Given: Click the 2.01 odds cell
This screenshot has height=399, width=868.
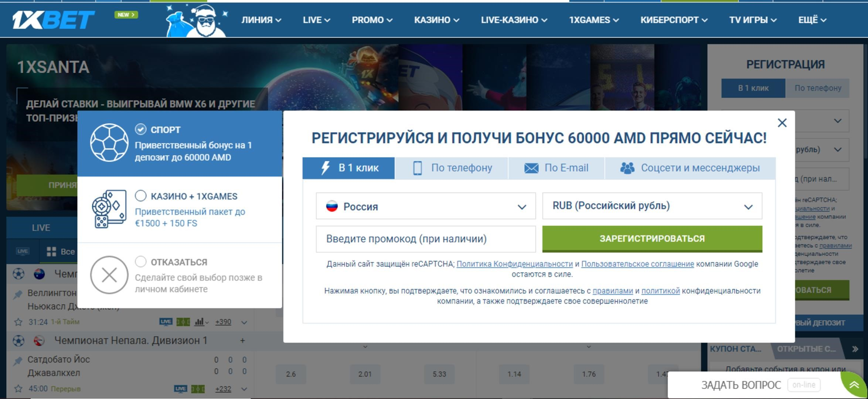Looking at the screenshot, I should tap(365, 374).
